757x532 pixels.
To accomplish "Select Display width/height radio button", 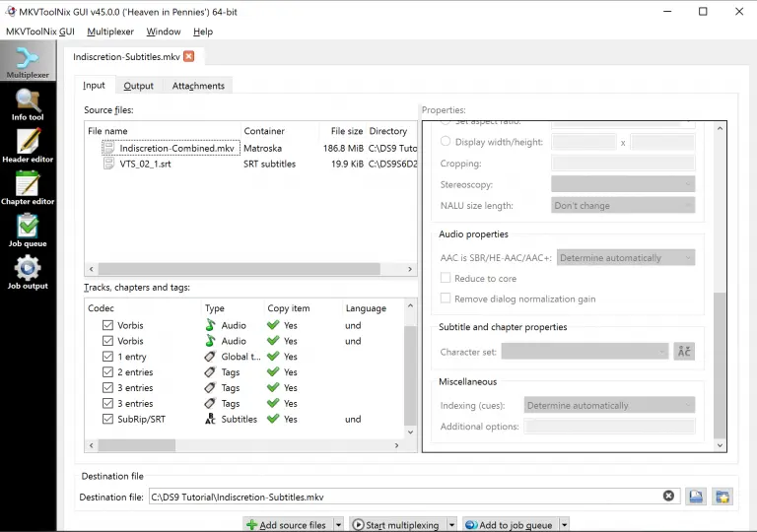I will (446, 141).
